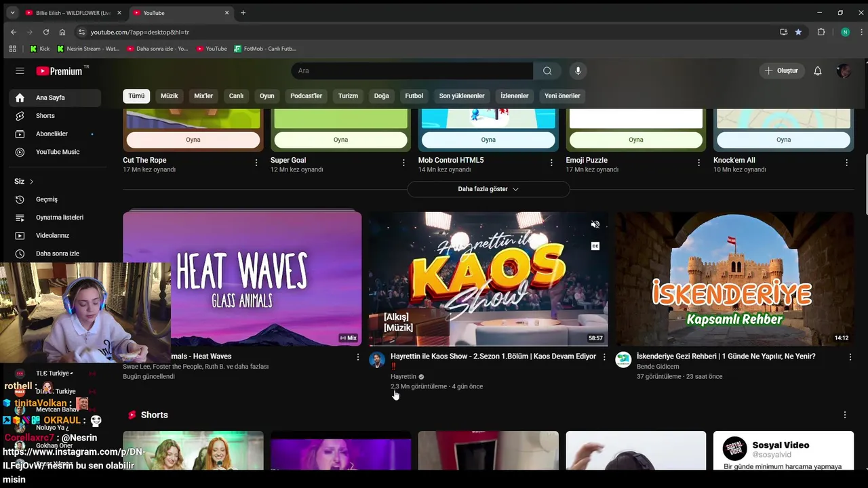Open the YouTube hamburger guide menu
Image resolution: width=868 pixels, height=488 pixels.
click(x=20, y=70)
